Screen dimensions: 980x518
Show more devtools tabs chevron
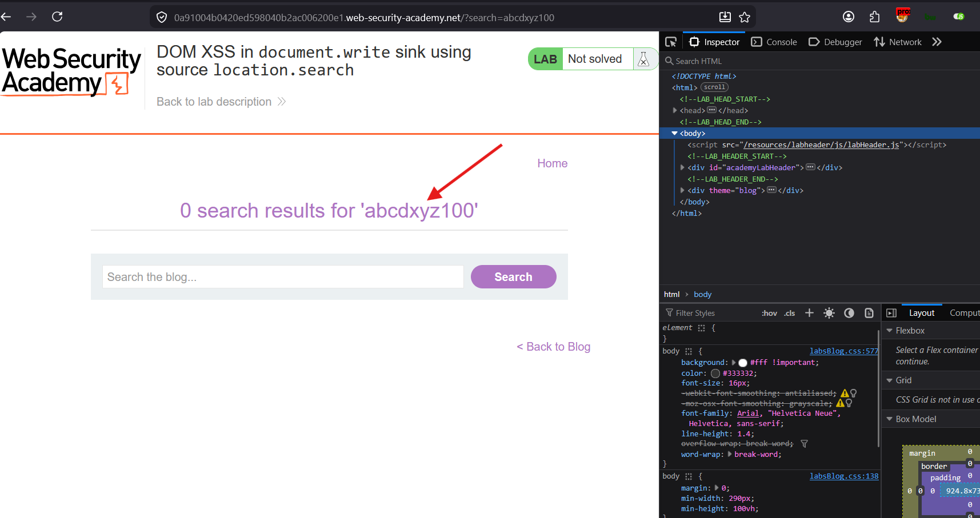pyautogui.click(x=937, y=42)
